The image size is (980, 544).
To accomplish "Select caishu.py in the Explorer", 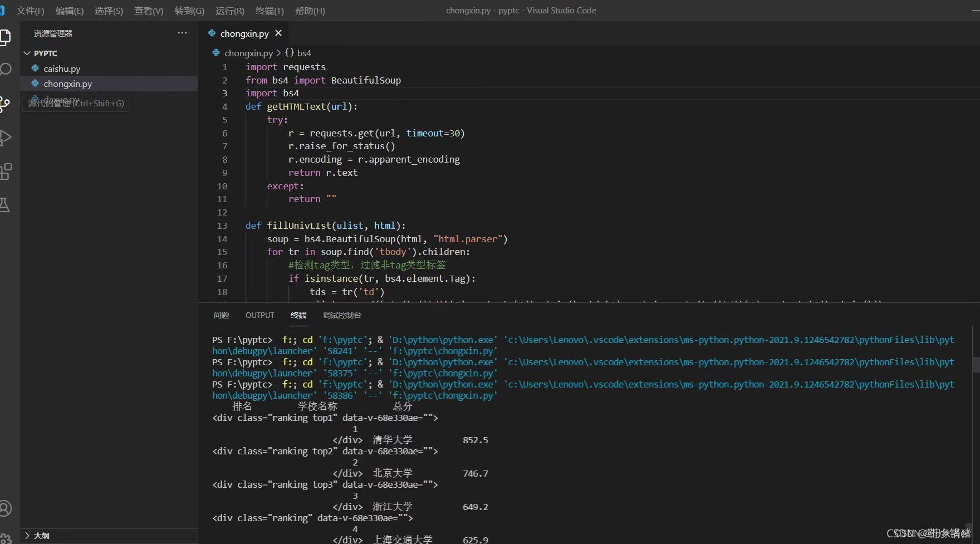I will 61,68.
